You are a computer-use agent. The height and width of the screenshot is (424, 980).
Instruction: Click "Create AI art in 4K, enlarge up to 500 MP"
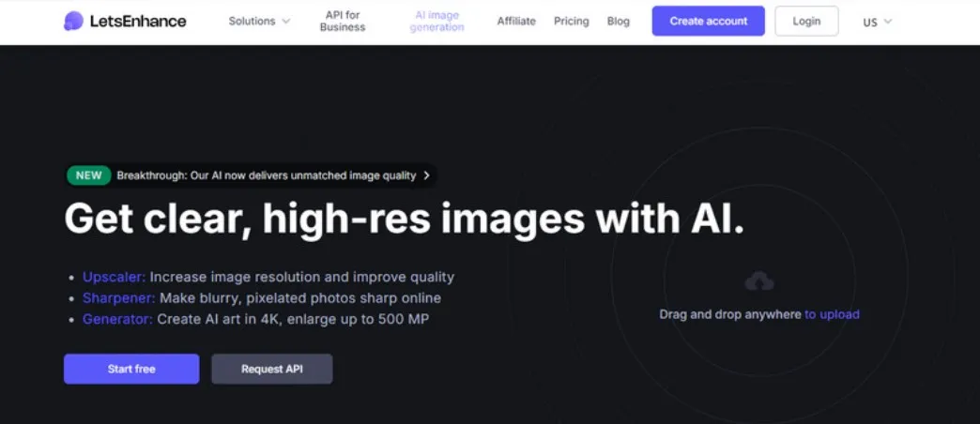point(293,319)
